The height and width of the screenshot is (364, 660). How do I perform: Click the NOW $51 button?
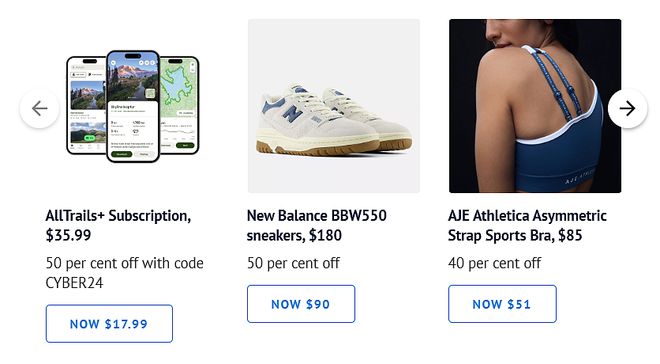[x=502, y=304]
